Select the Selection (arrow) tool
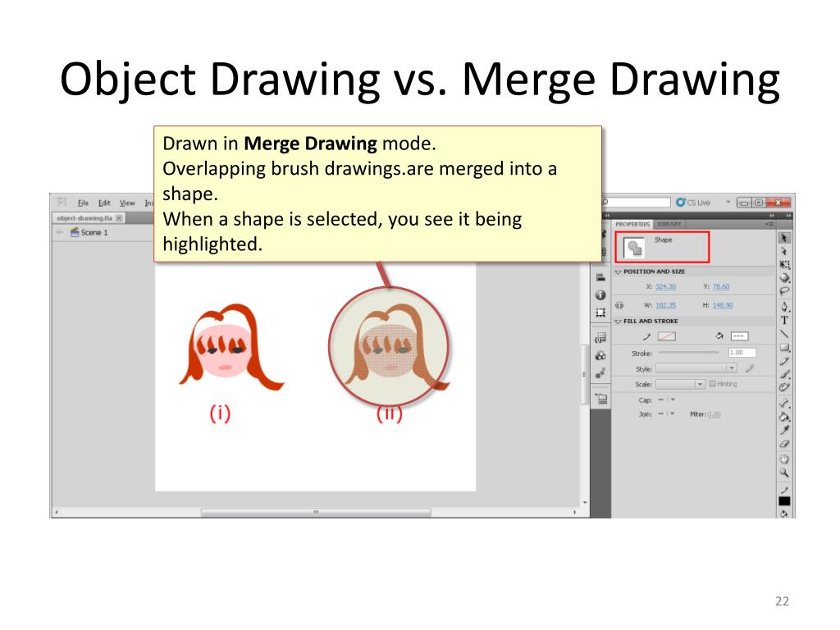 pos(784,238)
